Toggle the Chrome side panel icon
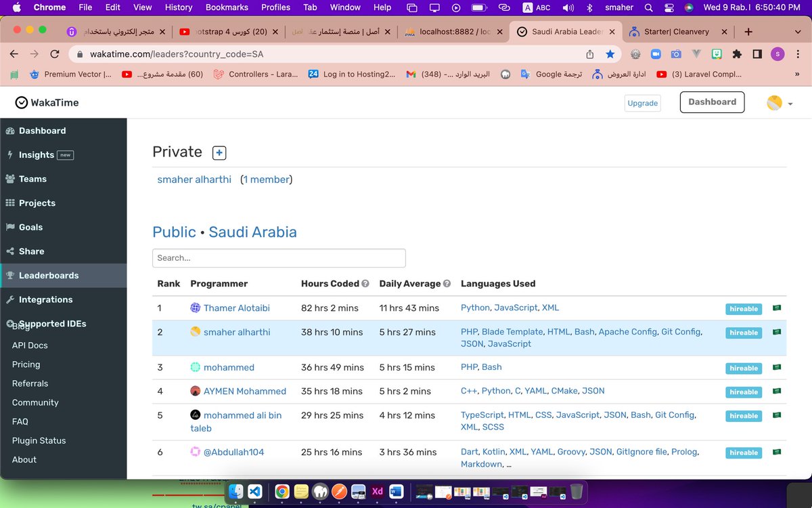The width and height of the screenshot is (812, 508). click(x=758, y=54)
